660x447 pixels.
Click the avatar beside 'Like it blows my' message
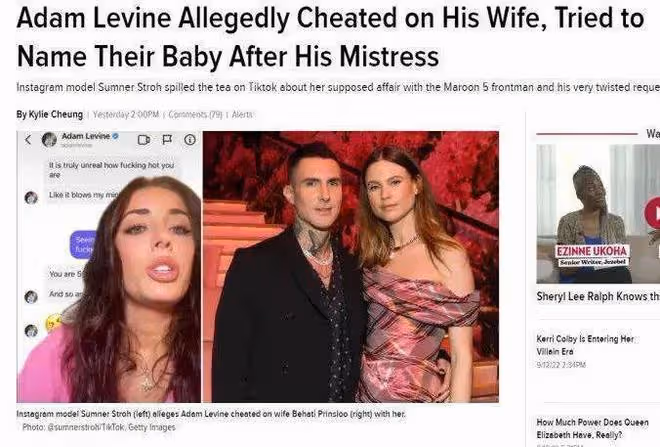click(x=31, y=197)
